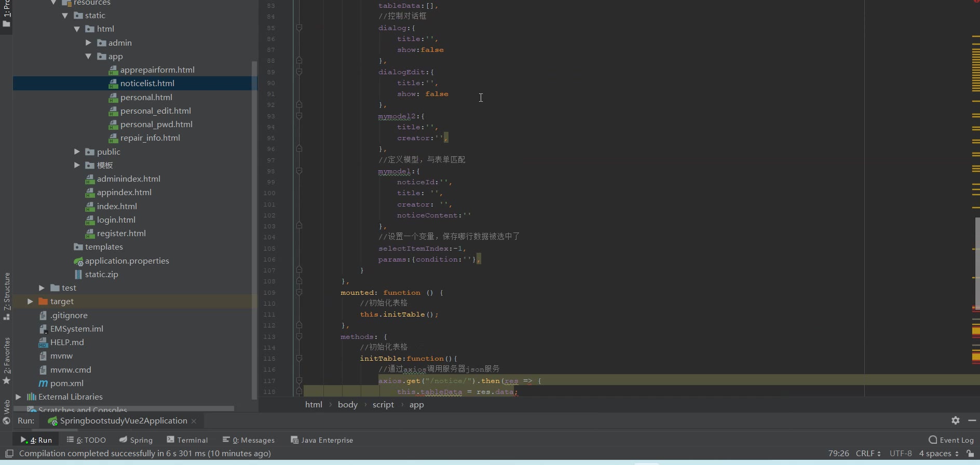
Task: Open HELP.md file
Action: (67, 342)
